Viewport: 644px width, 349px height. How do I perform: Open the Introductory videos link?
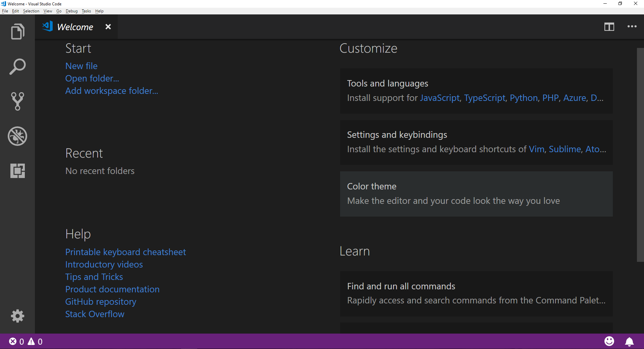(104, 265)
